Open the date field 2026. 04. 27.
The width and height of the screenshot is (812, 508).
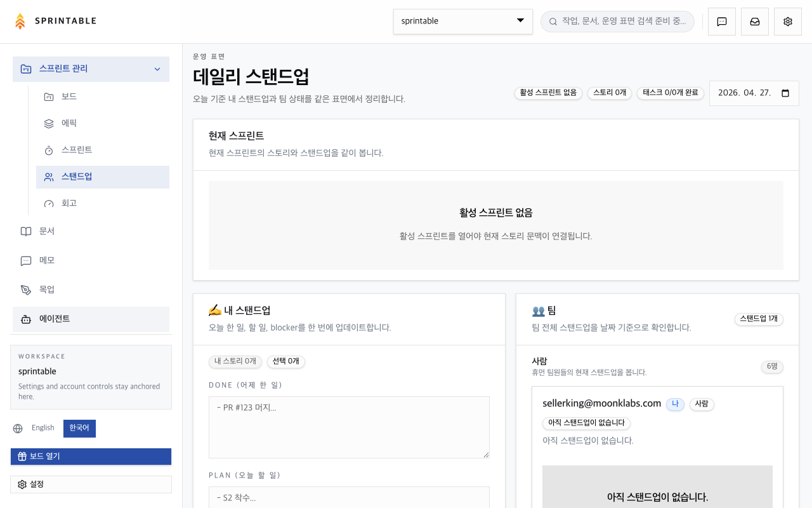click(x=754, y=93)
